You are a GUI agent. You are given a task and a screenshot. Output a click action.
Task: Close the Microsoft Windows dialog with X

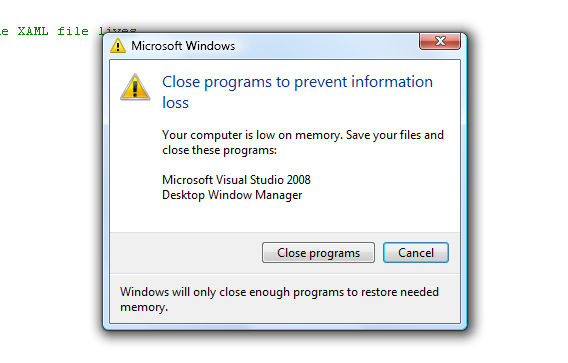[440, 41]
